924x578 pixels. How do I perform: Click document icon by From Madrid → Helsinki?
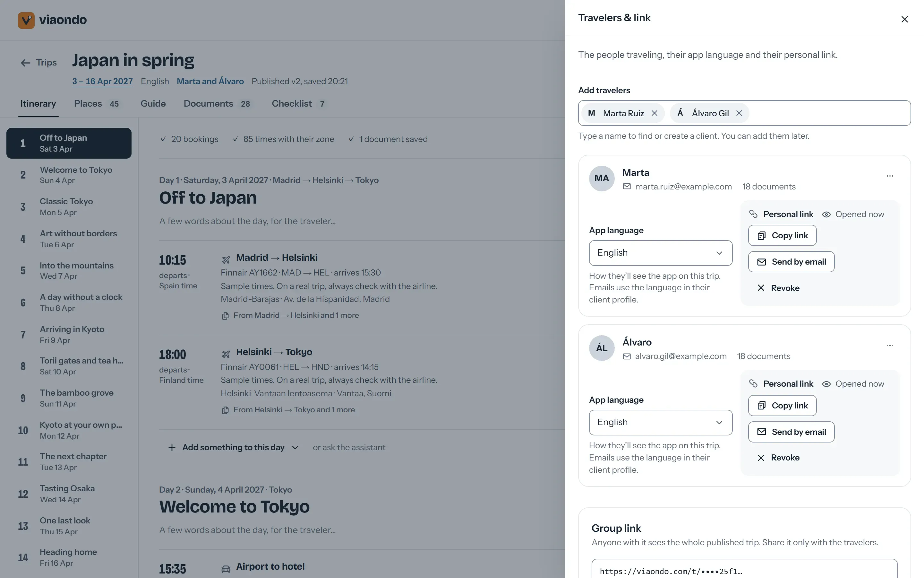point(225,316)
